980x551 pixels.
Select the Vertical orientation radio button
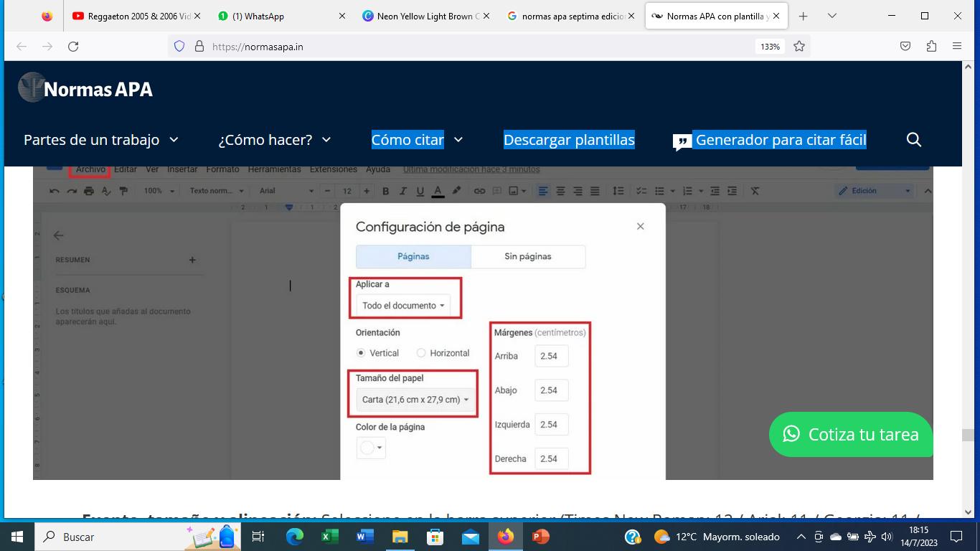(361, 353)
